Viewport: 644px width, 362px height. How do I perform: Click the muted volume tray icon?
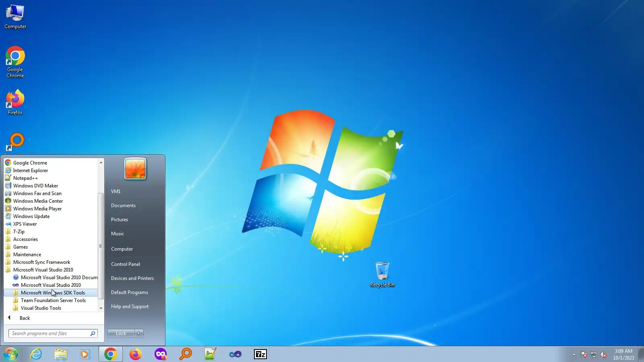tap(603, 355)
